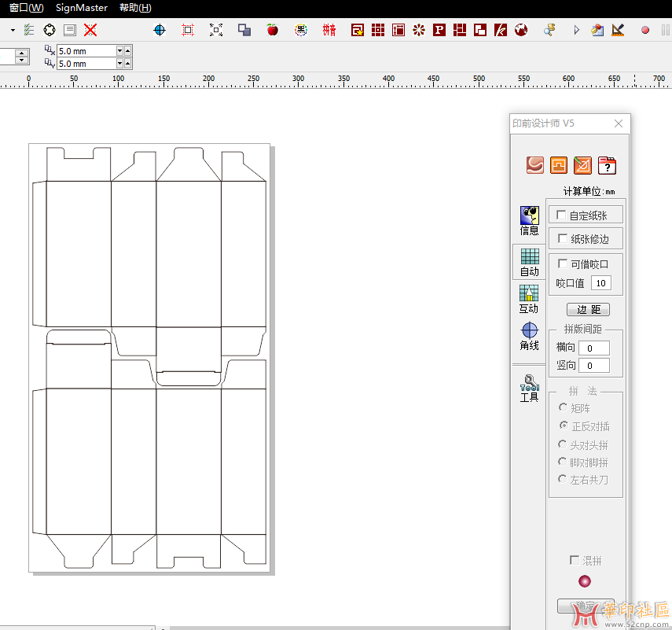The image size is (672, 630).
Task: Click the red record dot in toolbar
Action: (645, 30)
